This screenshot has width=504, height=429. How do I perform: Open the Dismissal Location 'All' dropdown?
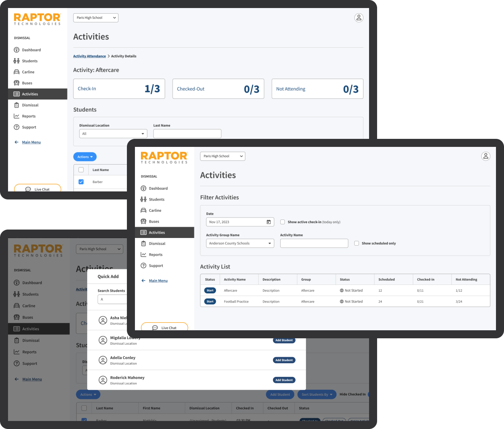click(x=113, y=134)
